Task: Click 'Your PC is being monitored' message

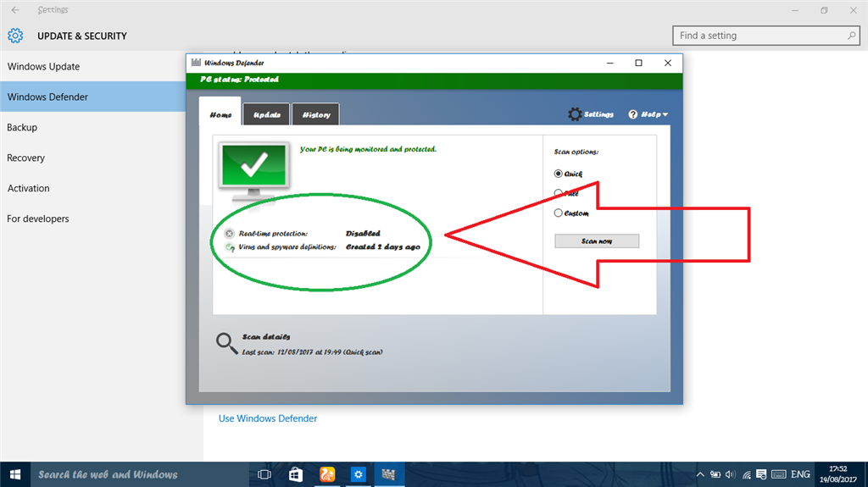Action: (368, 149)
